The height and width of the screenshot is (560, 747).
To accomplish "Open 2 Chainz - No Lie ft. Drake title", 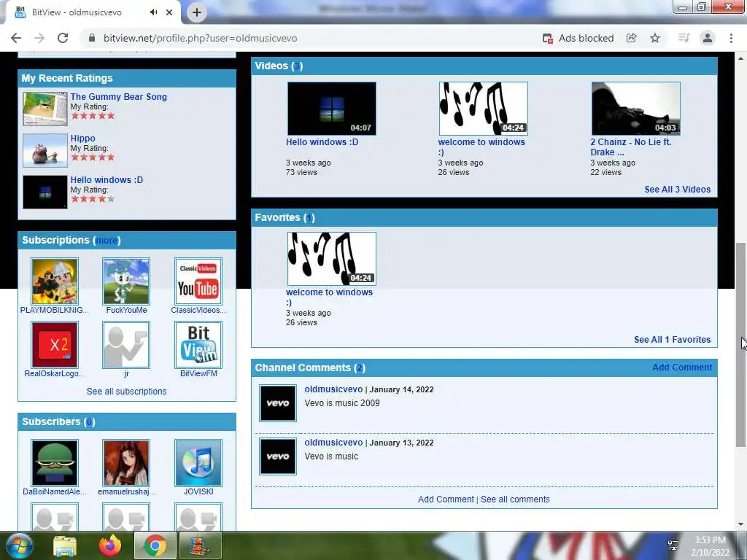I will [x=631, y=147].
